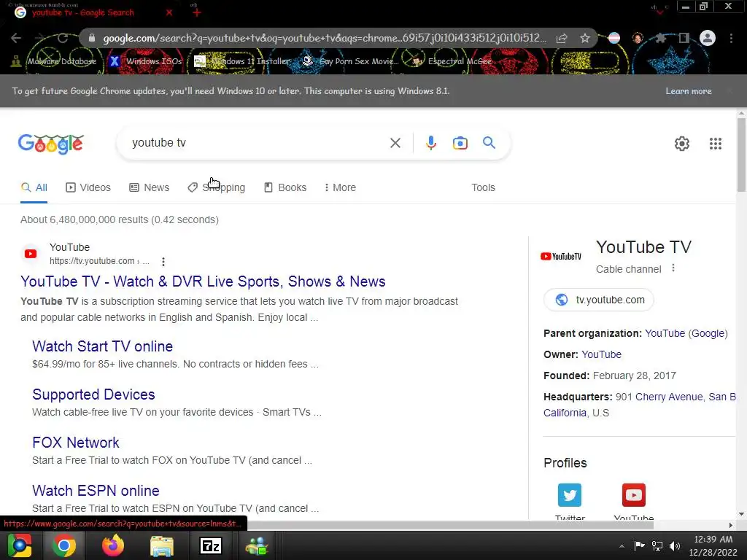Open the extensions puzzle icon
Screen dimensions: 747x560
[660, 38]
